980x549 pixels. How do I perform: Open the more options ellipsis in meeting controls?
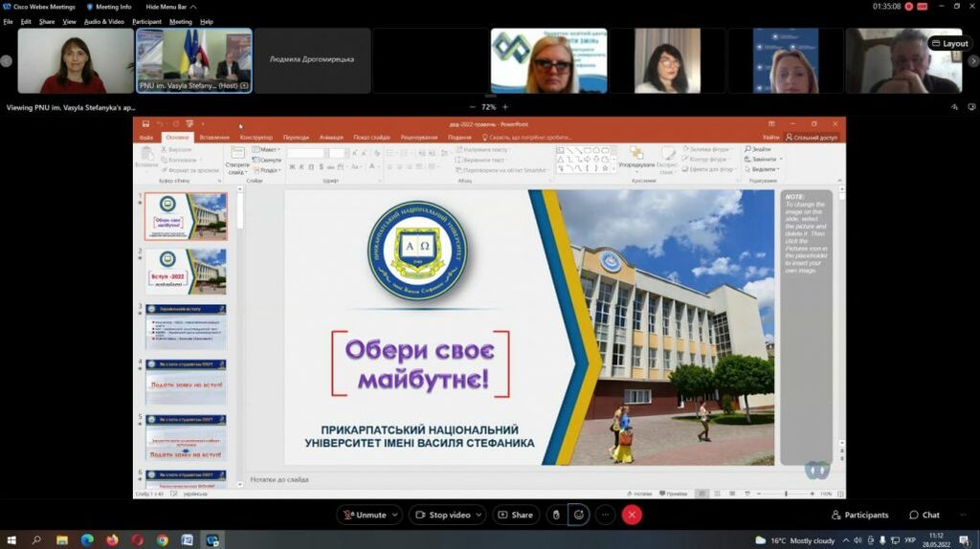(605, 515)
